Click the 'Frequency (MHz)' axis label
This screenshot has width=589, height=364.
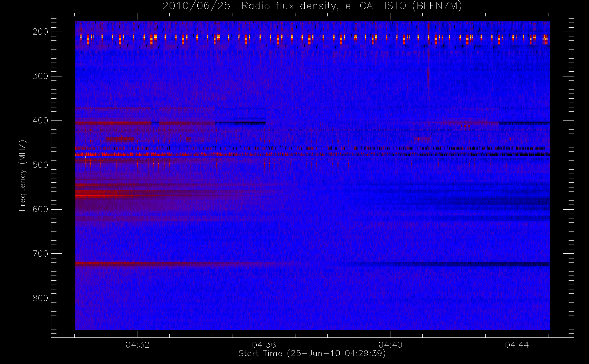click(23, 175)
